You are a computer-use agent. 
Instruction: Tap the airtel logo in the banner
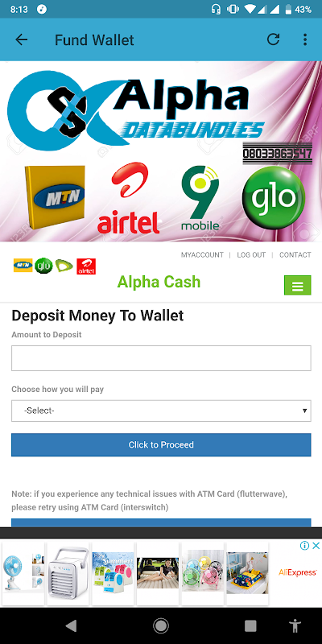point(129,198)
